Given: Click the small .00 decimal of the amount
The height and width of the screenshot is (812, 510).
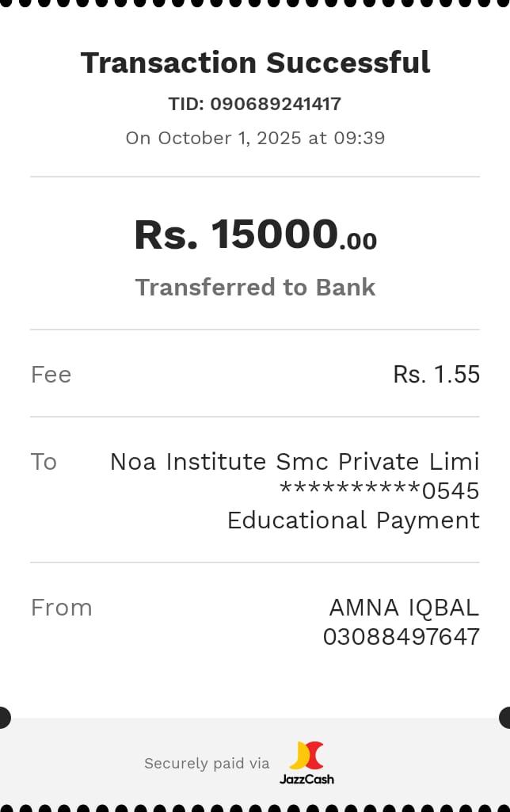Looking at the screenshot, I should [358, 241].
